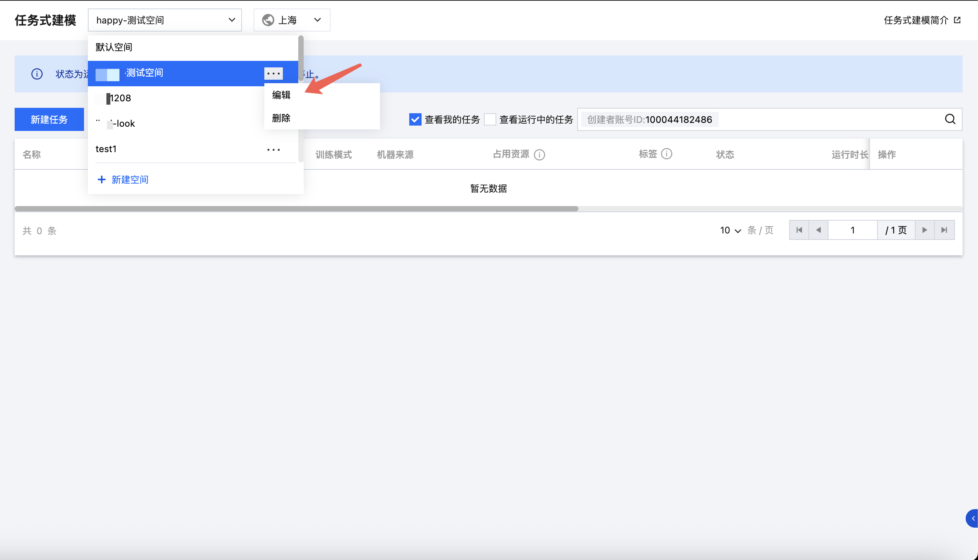The width and height of the screenshot is (978, 560).
Task: Click the table's horizontal scrollbar
Action: [x=296, y=209]
